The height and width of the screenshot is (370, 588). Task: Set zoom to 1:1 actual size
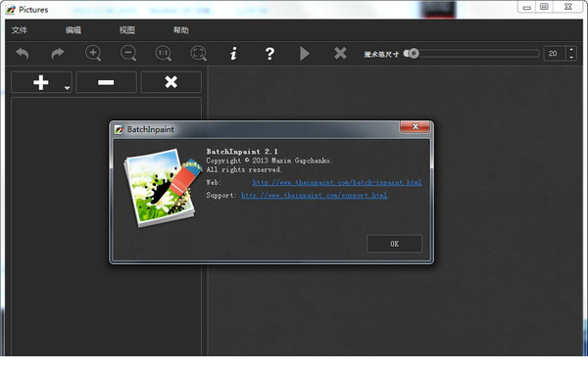164,53
